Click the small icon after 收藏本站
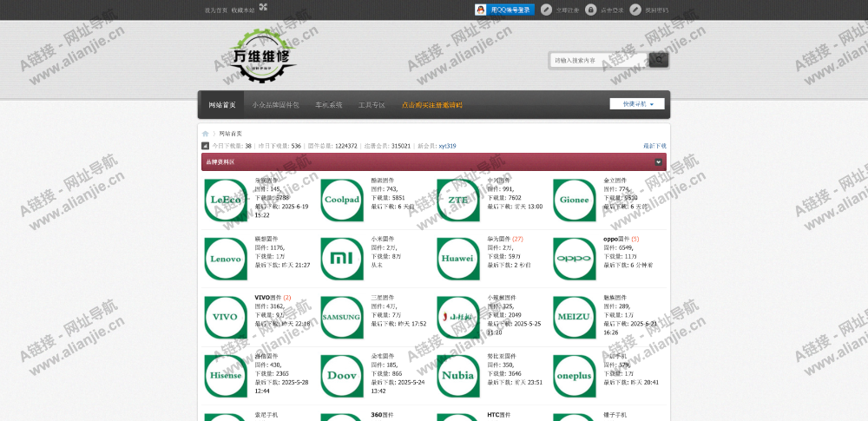The image size is (868, 421). [x=263, y=7]
